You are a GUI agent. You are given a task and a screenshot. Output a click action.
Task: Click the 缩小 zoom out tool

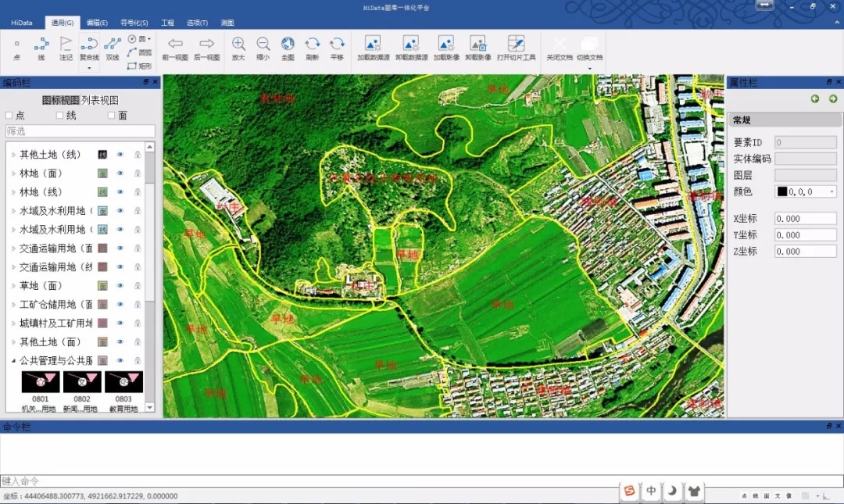pos(263,48)
